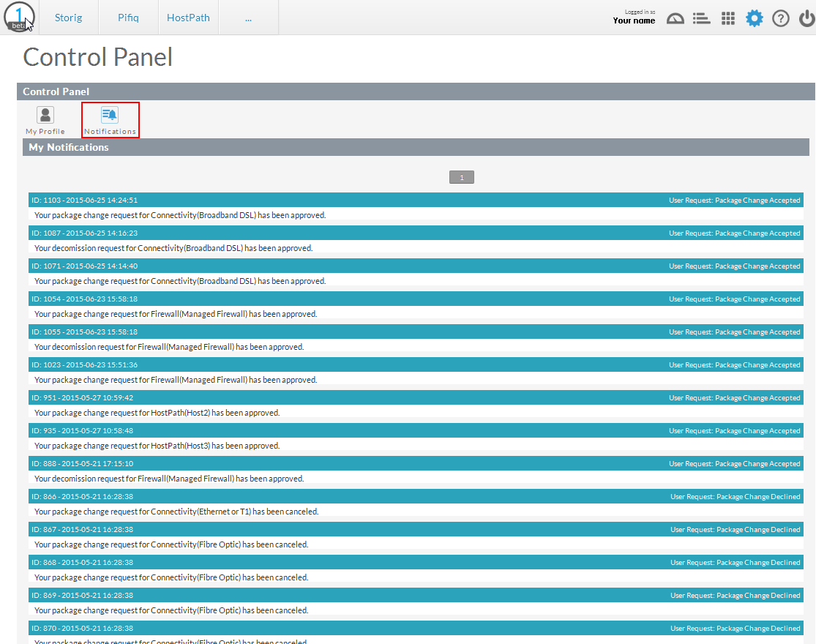Open My Profile in Control Panel
816x644 pixels.
click(x=45, y=119)
